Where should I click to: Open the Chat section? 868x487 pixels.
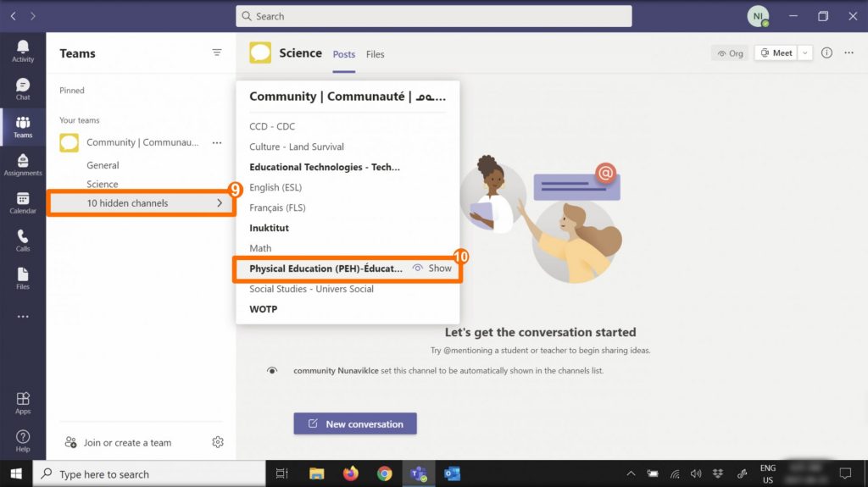[x=23, y=89]
